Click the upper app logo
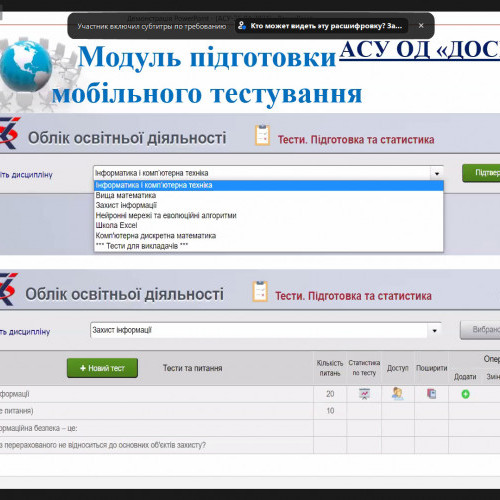Screen dimensions: 500x500 (9, 133)
